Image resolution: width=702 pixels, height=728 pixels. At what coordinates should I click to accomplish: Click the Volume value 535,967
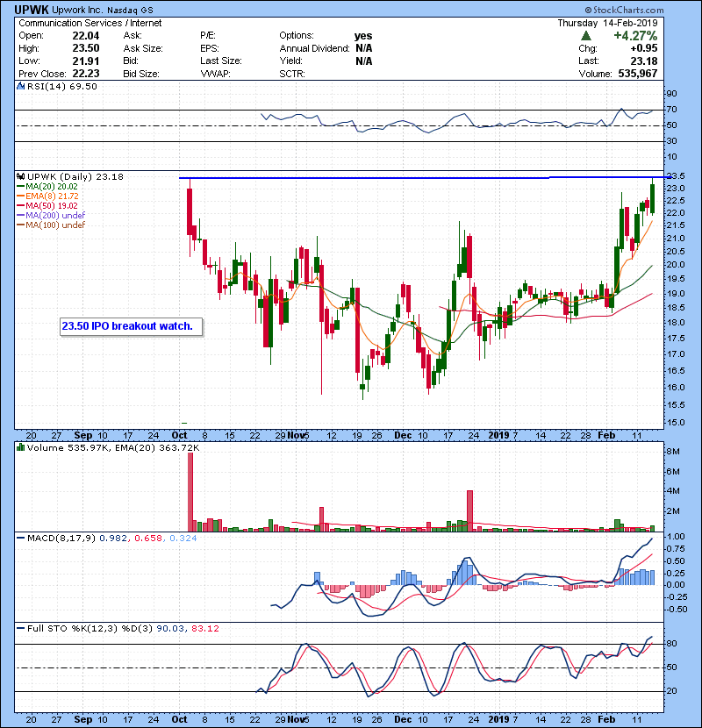(638, 74)
